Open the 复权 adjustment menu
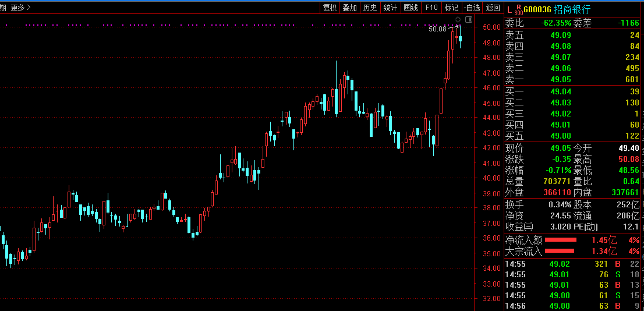The width and height of the screenshot is (644, 311). coord(330,8)
